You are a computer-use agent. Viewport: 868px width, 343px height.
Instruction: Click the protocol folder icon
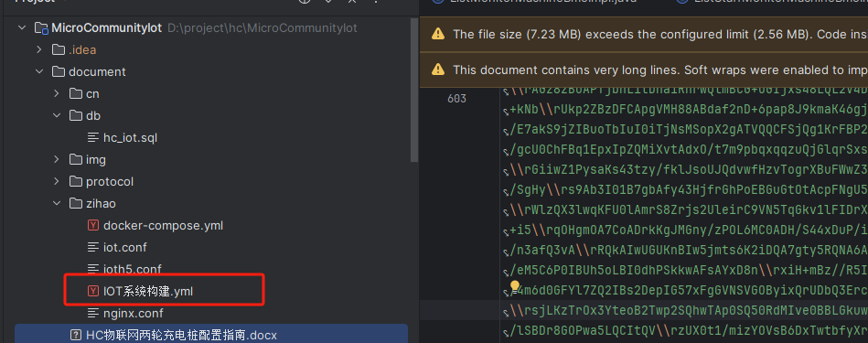coord(76,181)
